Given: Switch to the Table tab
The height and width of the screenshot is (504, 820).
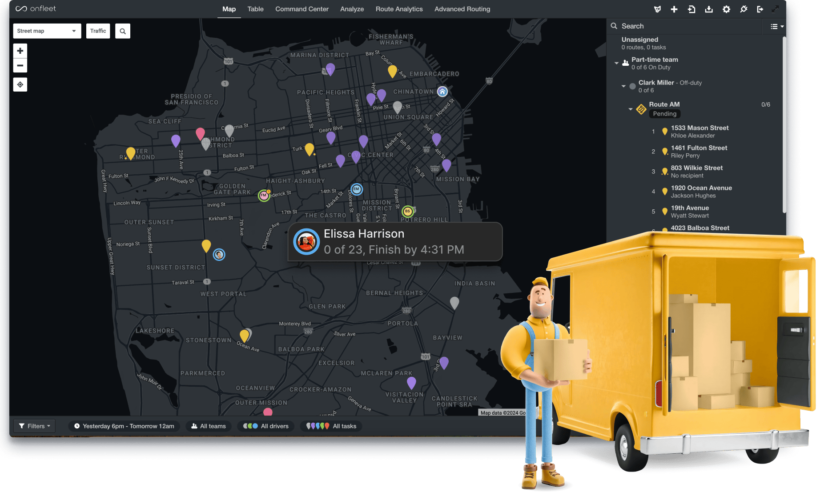Looking at the screenshot, I should pyautogui.click(x=255, y=9).
